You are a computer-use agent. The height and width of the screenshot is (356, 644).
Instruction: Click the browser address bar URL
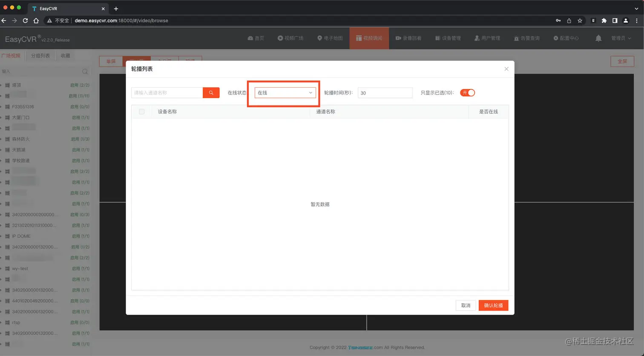(x=121, y=20)
